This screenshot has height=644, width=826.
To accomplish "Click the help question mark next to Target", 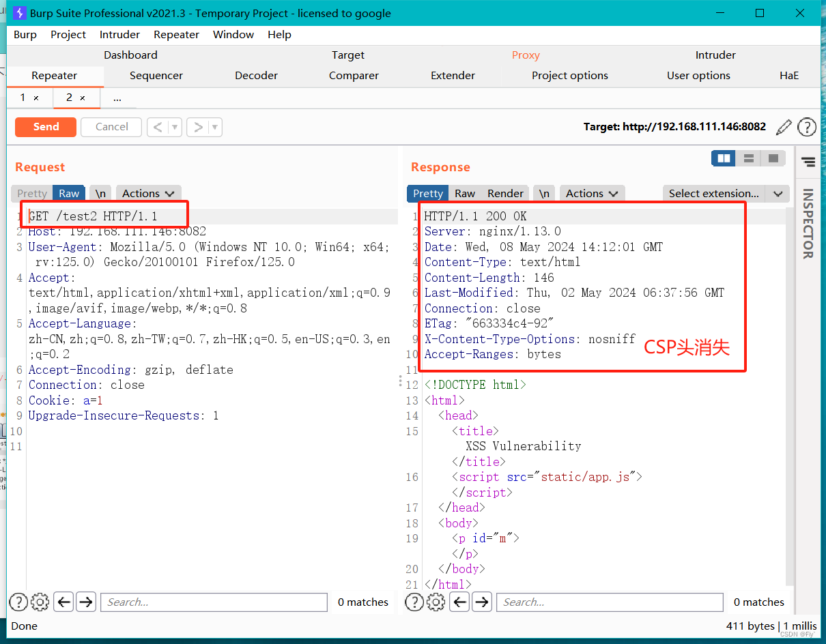I will click(807, 127).
